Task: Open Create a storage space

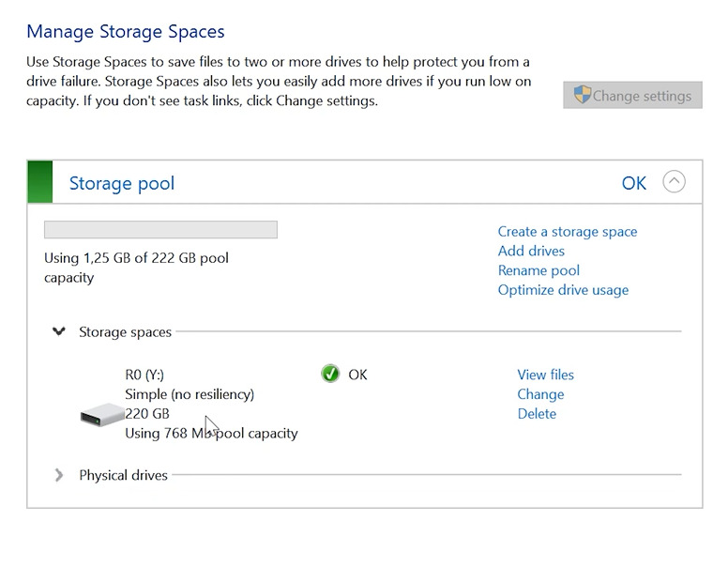Action: pos(568,232)
